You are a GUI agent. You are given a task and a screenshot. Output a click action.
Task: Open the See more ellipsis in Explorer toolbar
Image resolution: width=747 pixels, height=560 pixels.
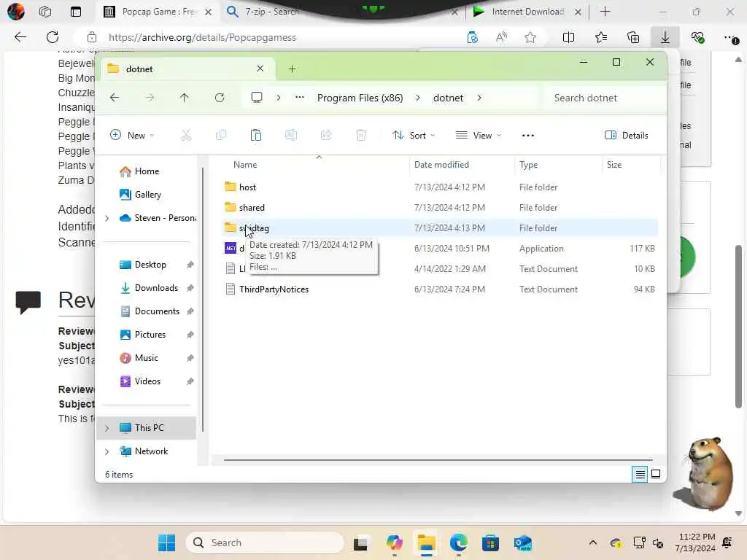[528, 135]
